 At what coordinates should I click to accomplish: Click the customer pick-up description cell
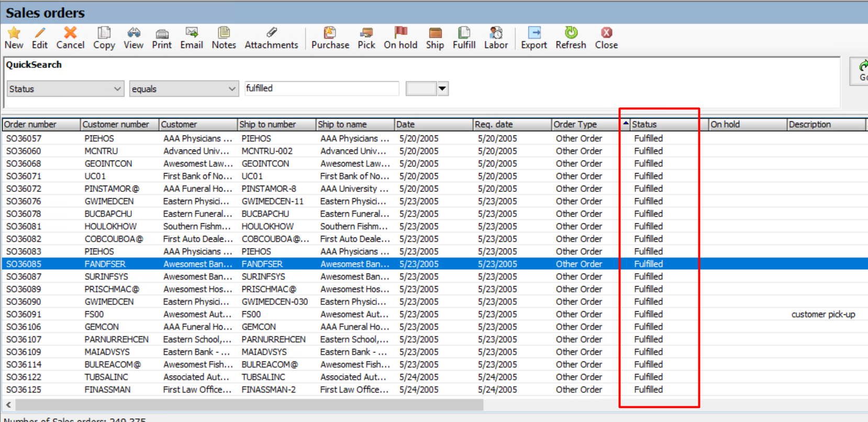(x=823, y=314)
